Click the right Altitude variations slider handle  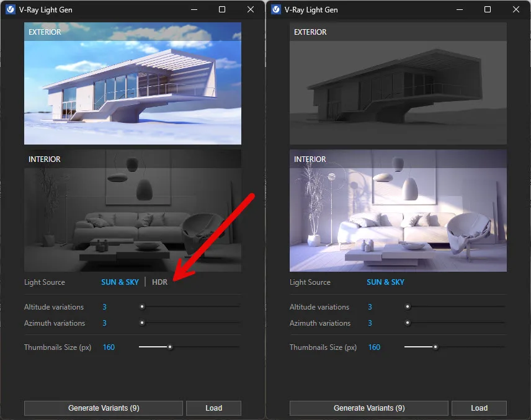(x=408, y=306)
